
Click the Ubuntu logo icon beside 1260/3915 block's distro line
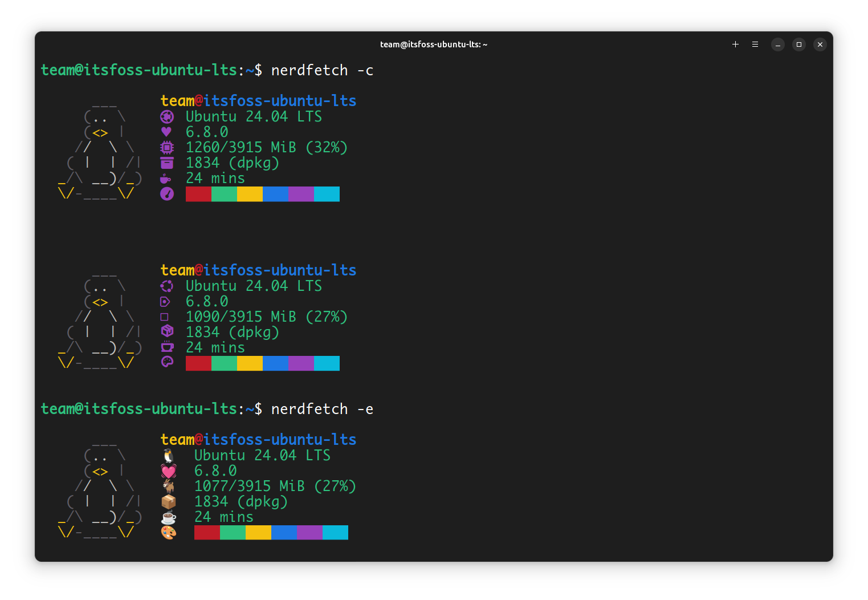167,117
